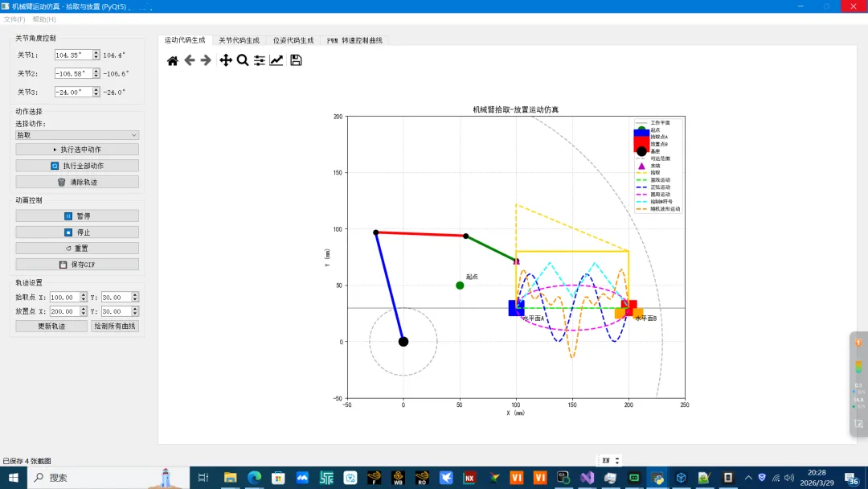Click the 关节1 angle input field
This screenshot has width=868, height=489.
[x=73, y=55]
